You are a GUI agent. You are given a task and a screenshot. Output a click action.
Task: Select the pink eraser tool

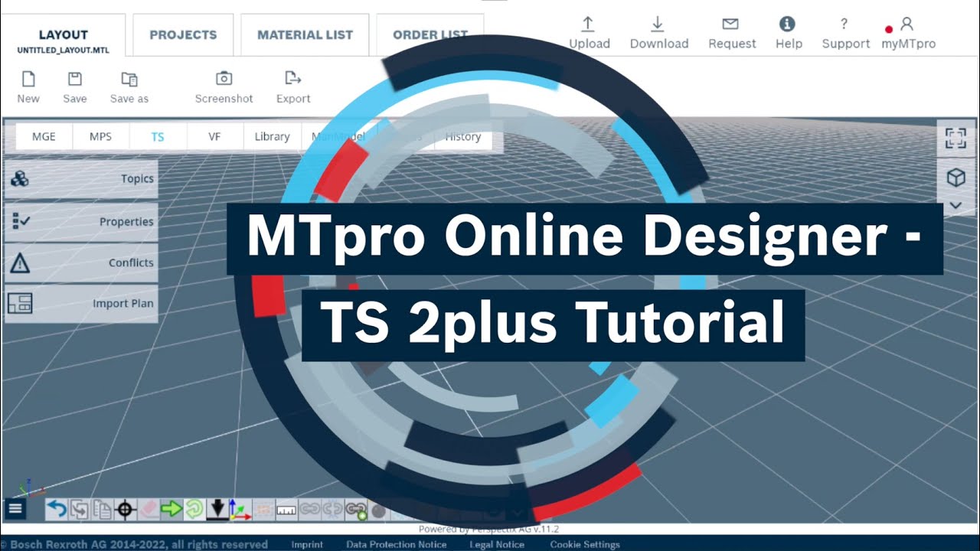click(x=149, y=510)
